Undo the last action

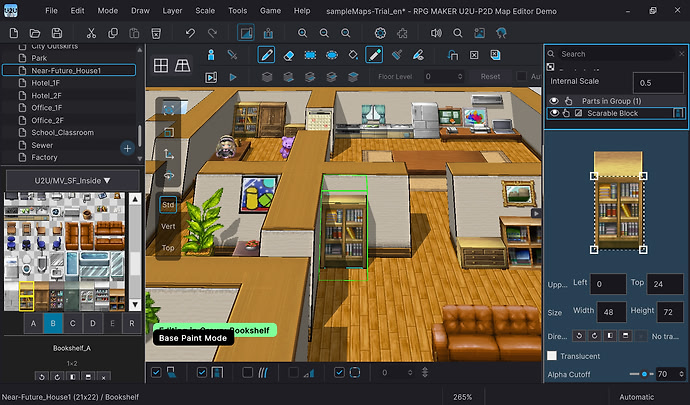tap(190, 33)
